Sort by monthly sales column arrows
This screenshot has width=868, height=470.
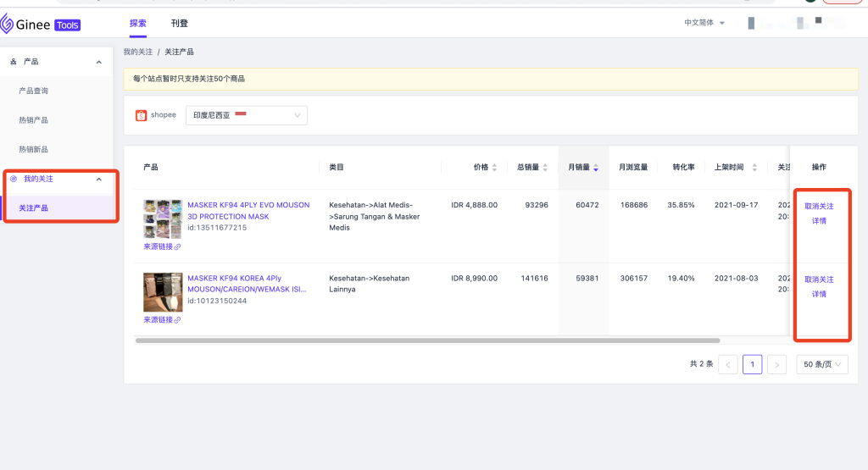tap(595, 168)
